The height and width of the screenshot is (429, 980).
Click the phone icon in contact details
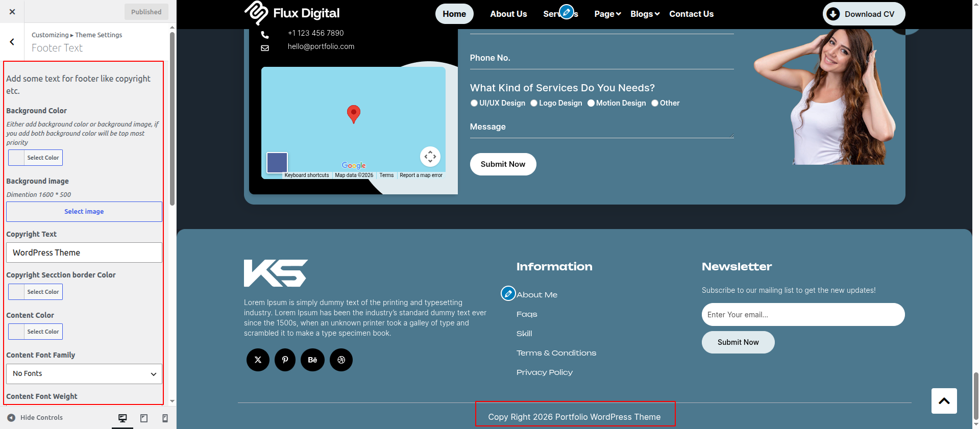(265, 35)
